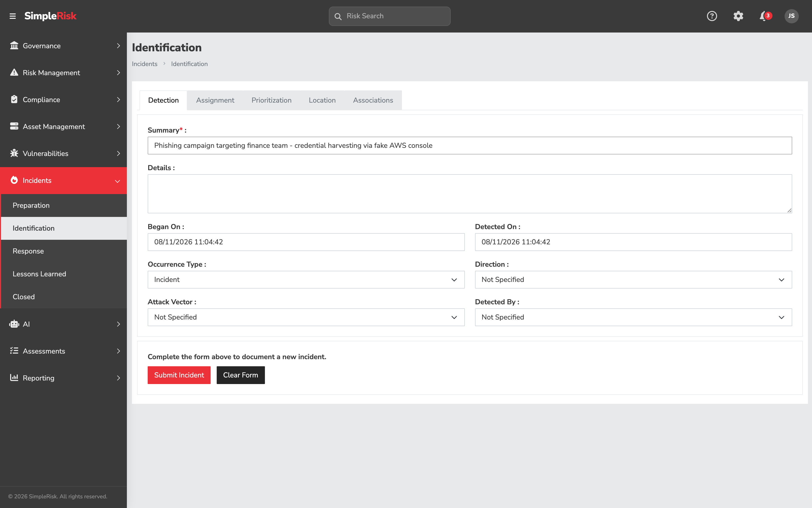Switch to the Prioritization tab

click(272, 100)
